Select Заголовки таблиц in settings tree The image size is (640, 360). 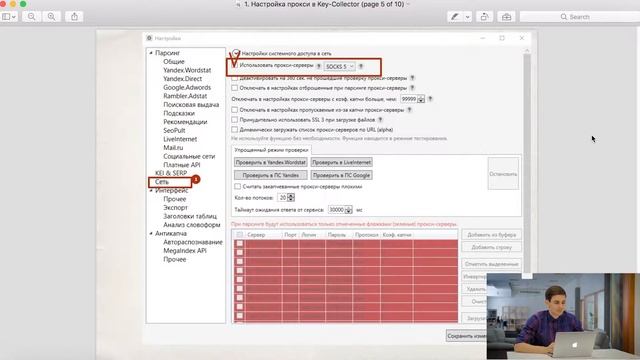(190, 216)
